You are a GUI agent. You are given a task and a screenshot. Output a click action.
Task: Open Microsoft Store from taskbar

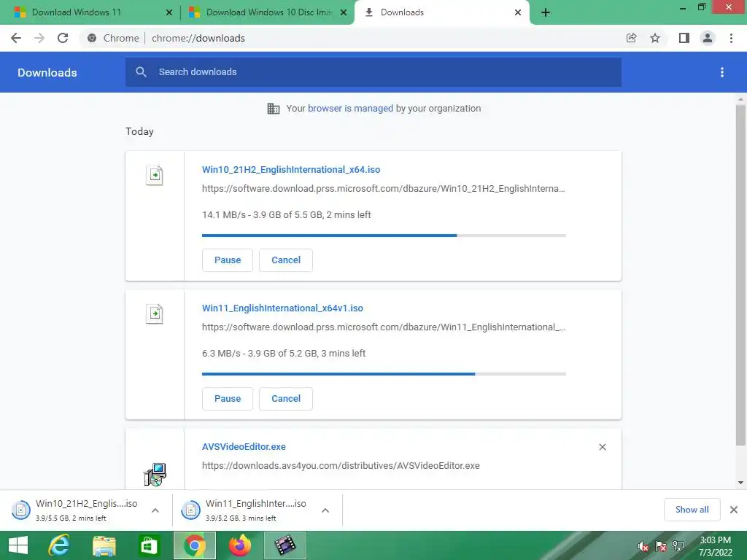[149, 545]
